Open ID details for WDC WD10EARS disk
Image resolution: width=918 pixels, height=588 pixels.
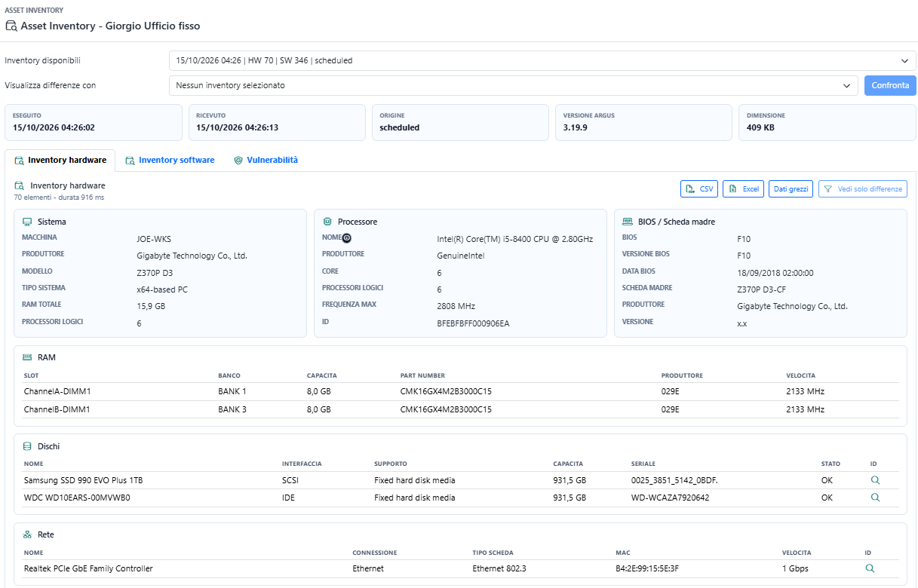(x=875, y=498)
